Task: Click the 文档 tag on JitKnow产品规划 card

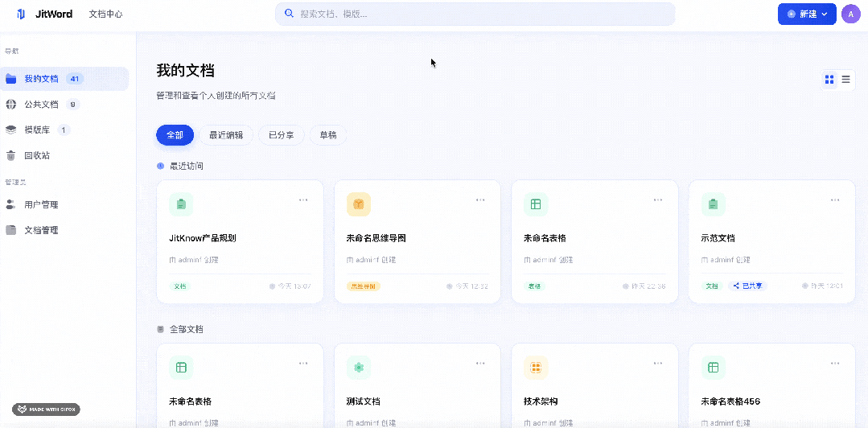Action: click(180, 286)
